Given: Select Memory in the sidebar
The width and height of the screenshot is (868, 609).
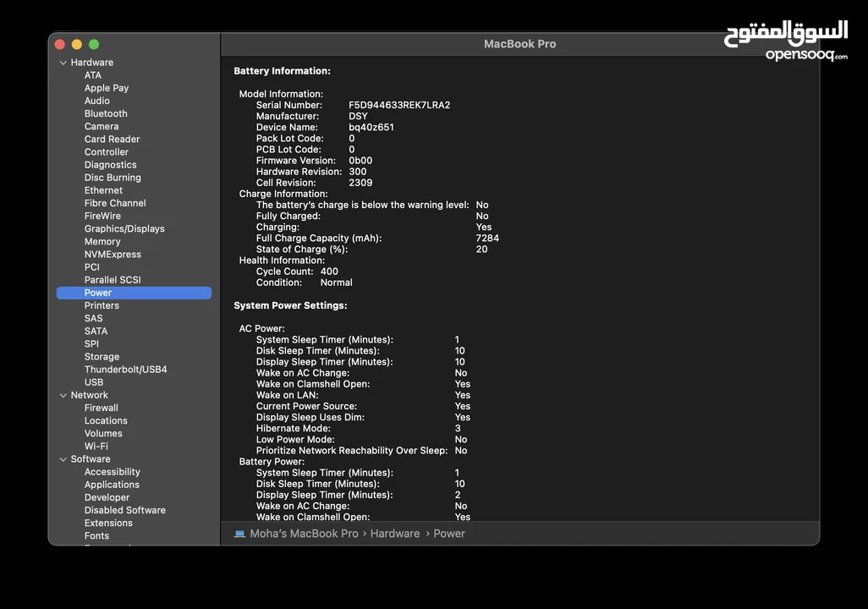Looking at the screenshot, I should (102, 241).
